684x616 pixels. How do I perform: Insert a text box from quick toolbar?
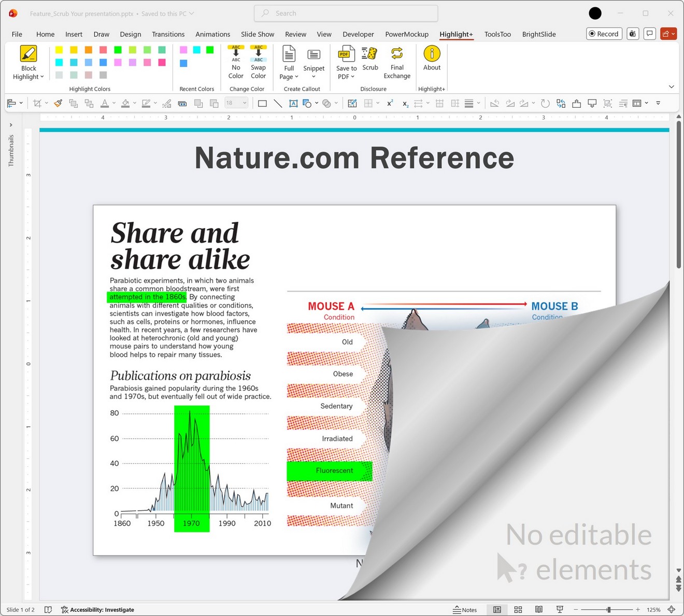coord(293,104)
